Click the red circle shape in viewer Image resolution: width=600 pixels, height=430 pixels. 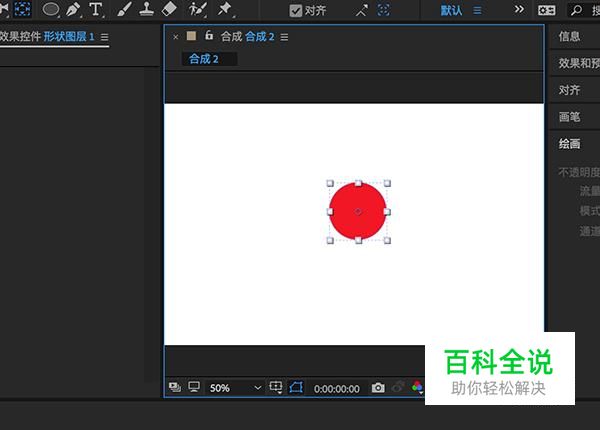coord(357,211)
